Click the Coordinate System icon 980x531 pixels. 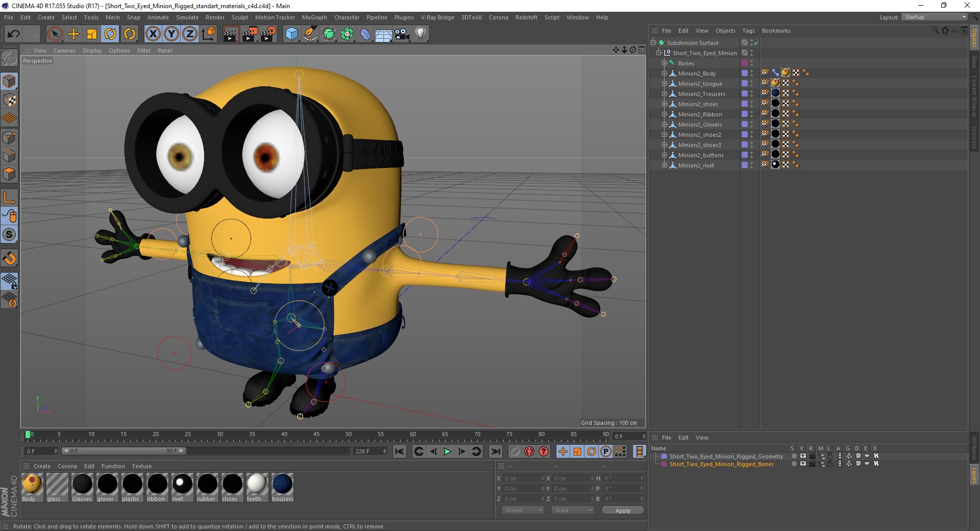coord(208,34)
